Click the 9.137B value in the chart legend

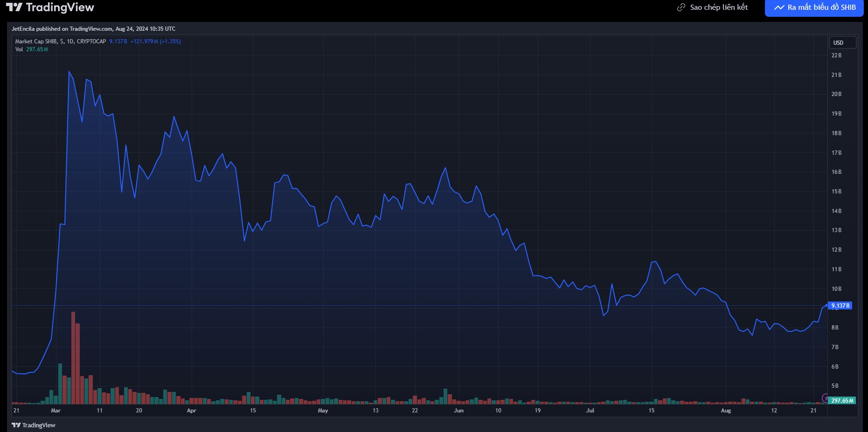point(118,41)
